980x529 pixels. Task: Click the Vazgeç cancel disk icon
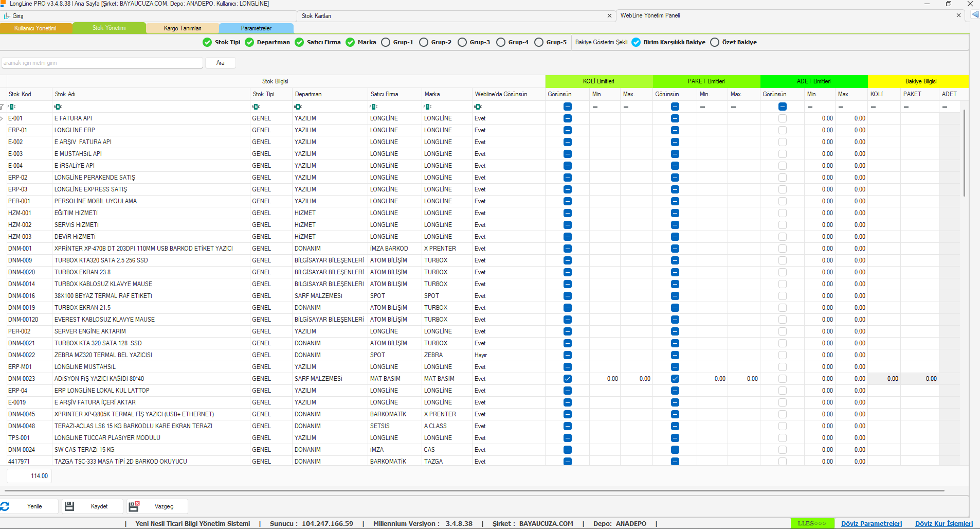[x=134, y=506]
